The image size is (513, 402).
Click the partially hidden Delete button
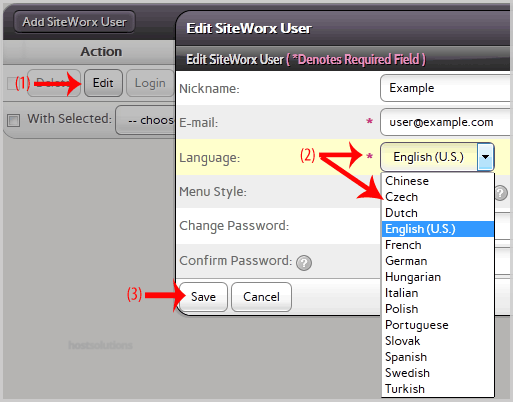pyautogui.click(x=54, y=83)
